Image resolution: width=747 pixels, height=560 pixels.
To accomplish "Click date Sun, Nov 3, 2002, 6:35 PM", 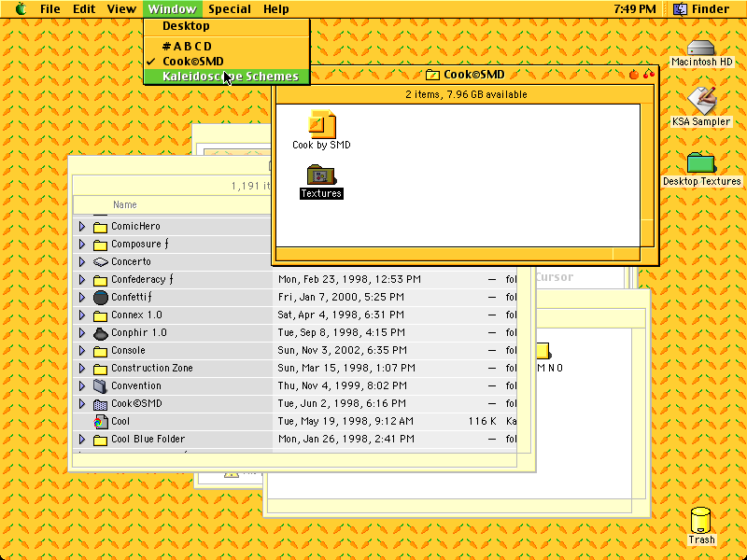I will (342, 351).
